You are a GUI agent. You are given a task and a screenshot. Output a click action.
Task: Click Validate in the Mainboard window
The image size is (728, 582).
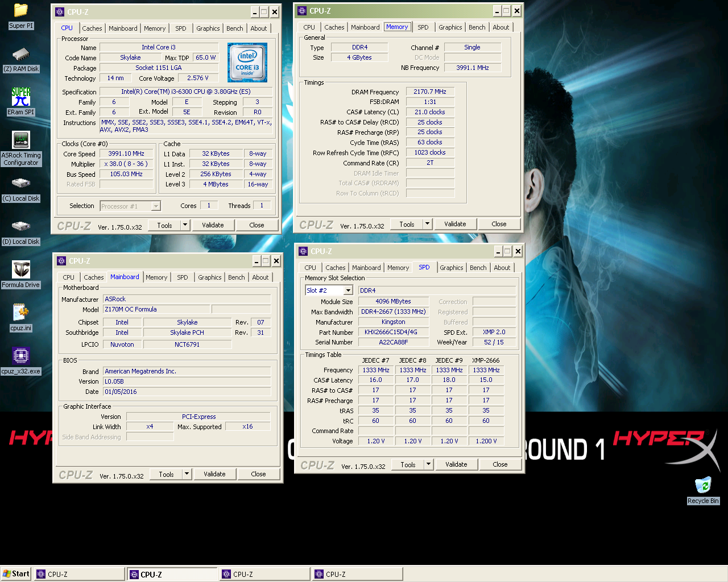pos(214,474)
